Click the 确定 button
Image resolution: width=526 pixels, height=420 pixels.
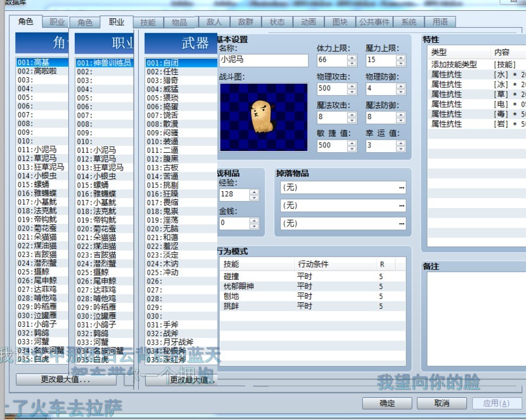tap(387, 403)
